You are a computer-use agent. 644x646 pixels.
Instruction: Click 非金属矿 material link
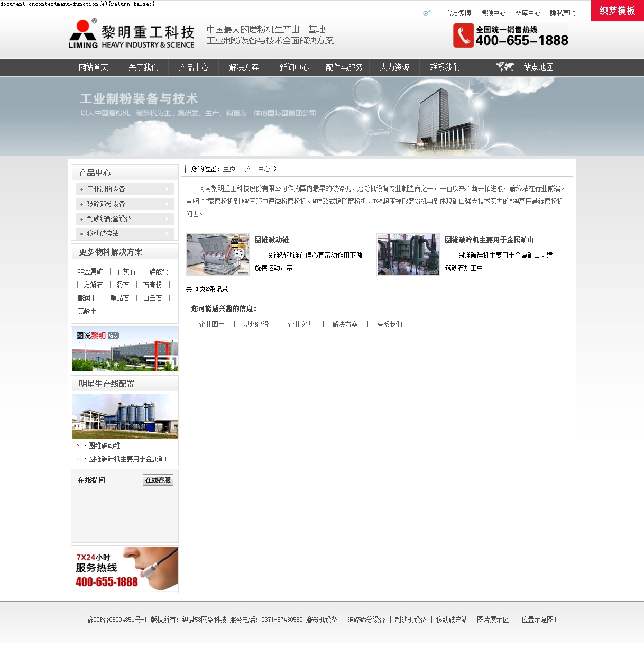click(90, 271)
